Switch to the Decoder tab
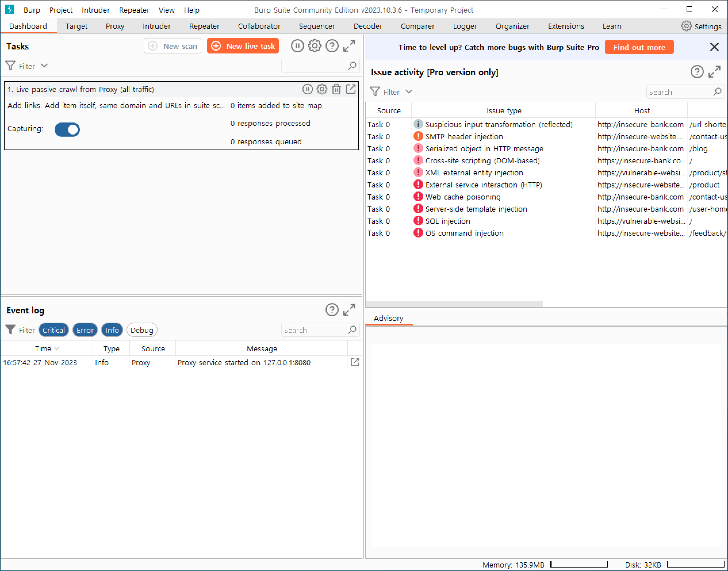This screenshot has width=728, height=571. tap(368, 26)
